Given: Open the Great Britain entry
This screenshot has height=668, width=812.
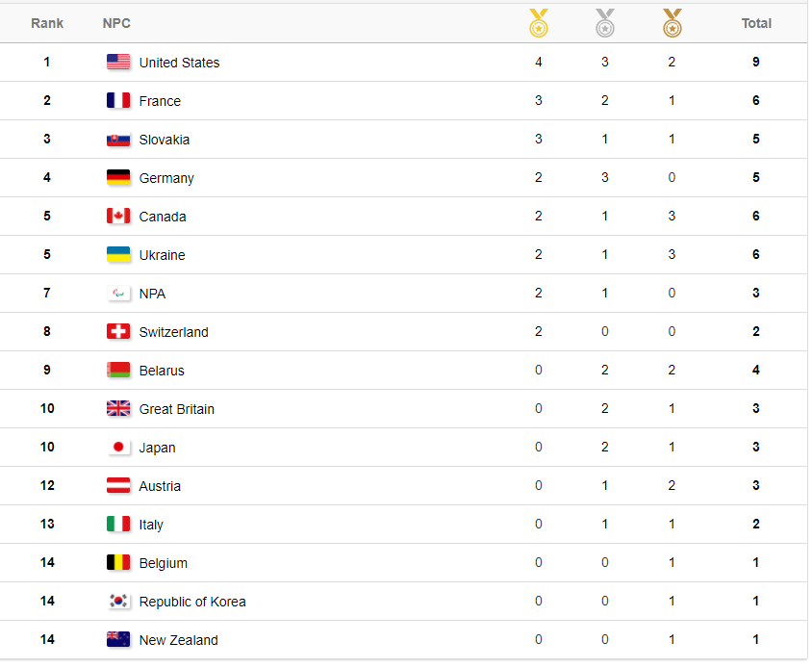Looking at the screenshot, I should click(x=177, y=409).
